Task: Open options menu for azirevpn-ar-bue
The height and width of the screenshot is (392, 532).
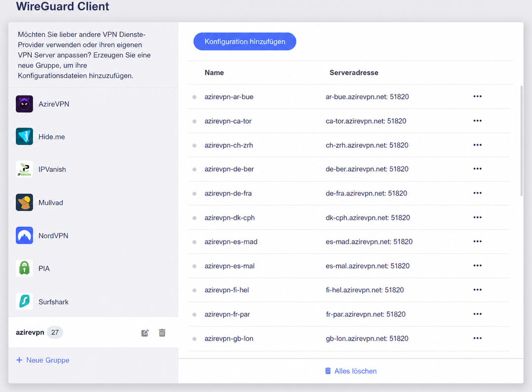Action: pyautogui.click(x=477, y=96)
